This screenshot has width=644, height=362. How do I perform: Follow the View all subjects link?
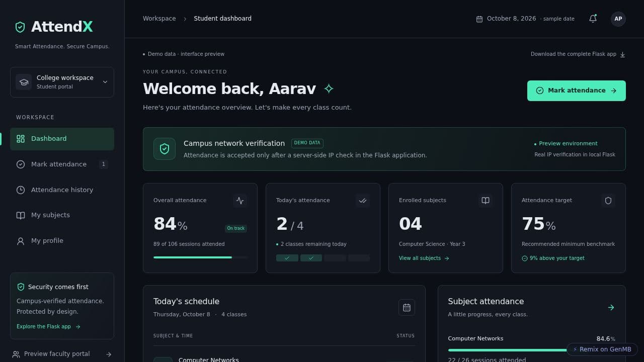[424, 258]
